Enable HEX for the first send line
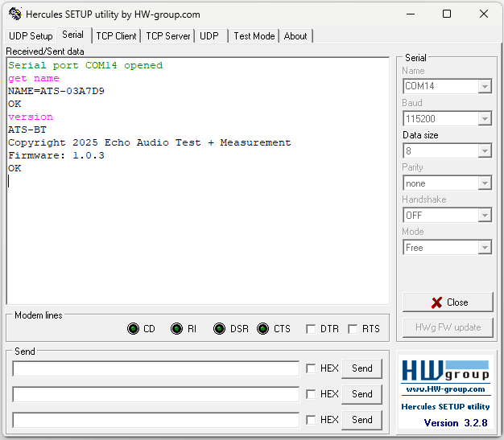The width and height of the screenshot is (504, 440). (x=311, y=368)
